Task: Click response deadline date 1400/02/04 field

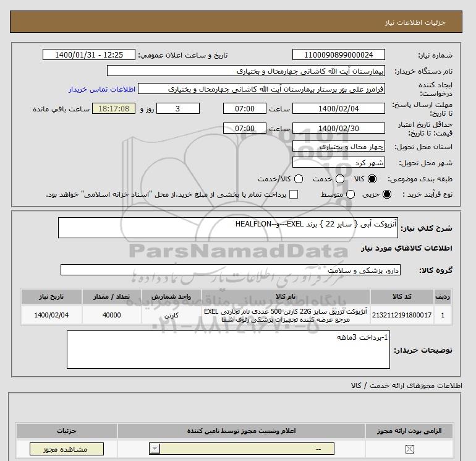Action: 339,108
